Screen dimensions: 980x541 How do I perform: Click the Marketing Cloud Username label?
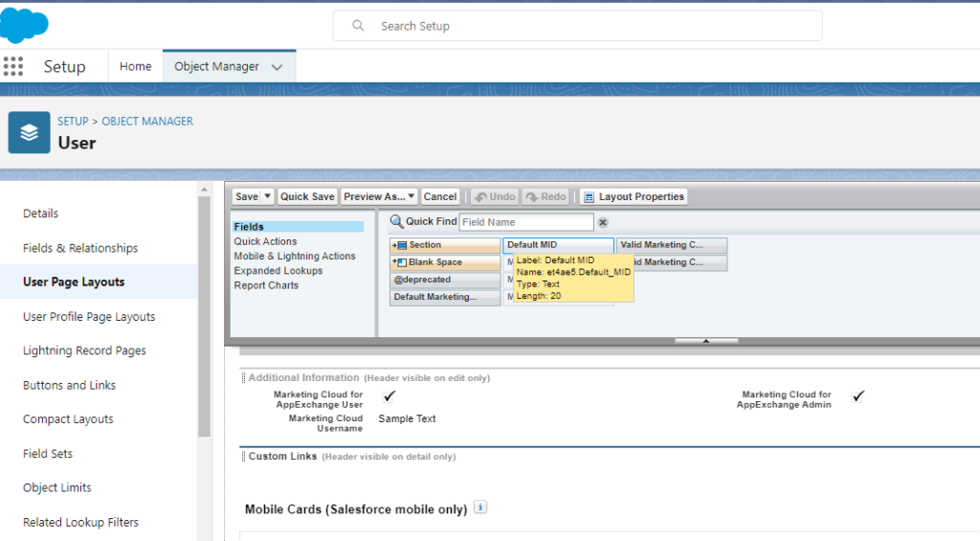325,423
